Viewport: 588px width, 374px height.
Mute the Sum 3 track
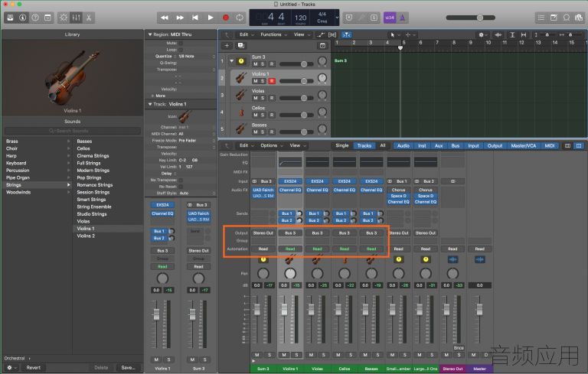click(x=256, y=64)
